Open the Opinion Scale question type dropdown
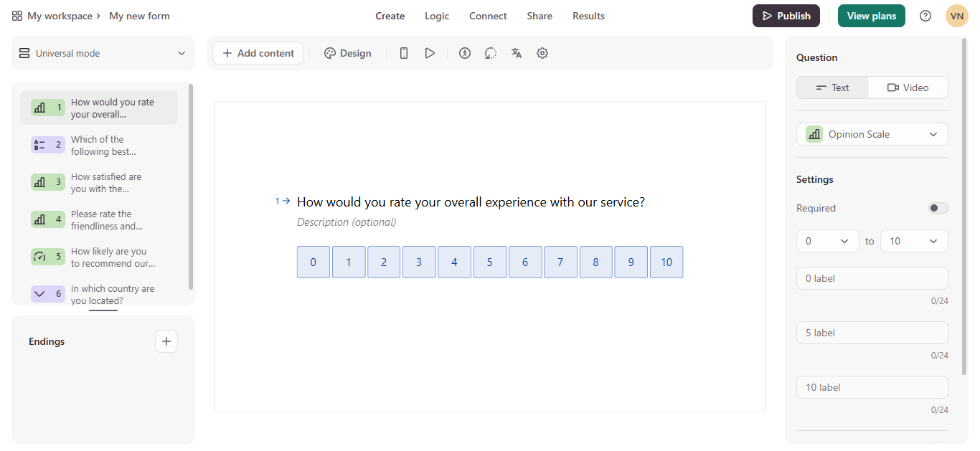 pos(872,134)
